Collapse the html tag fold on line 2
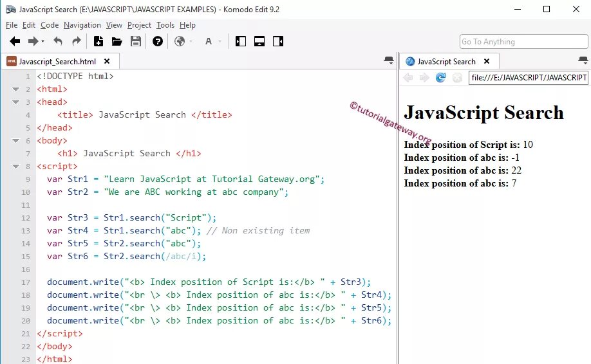The image size is (591, 364). tap(15, 89)
